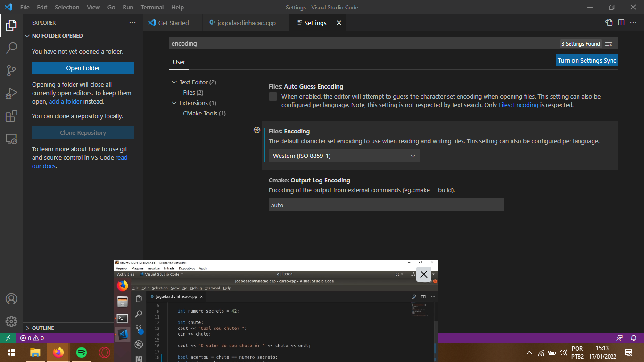Click Firefox icon in the Ubuntu preview dock
The image size is (644, 362).
(x=123, y=286)
